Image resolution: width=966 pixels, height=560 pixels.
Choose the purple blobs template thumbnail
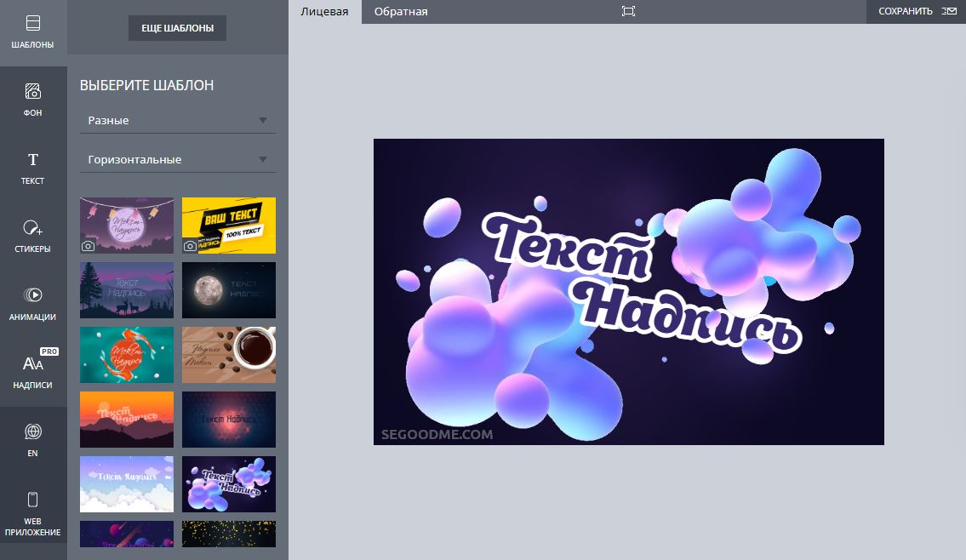coord(229,484)
